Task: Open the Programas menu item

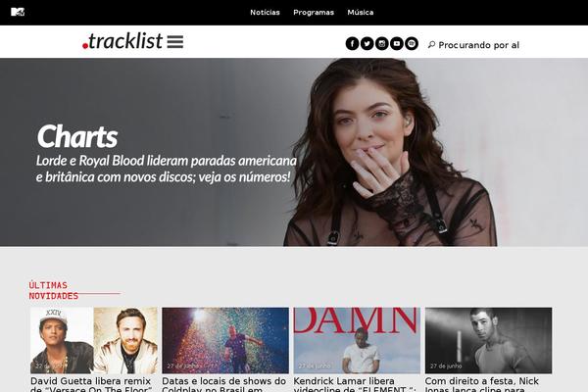Action: pyautogui.click(x=314, y=13)
